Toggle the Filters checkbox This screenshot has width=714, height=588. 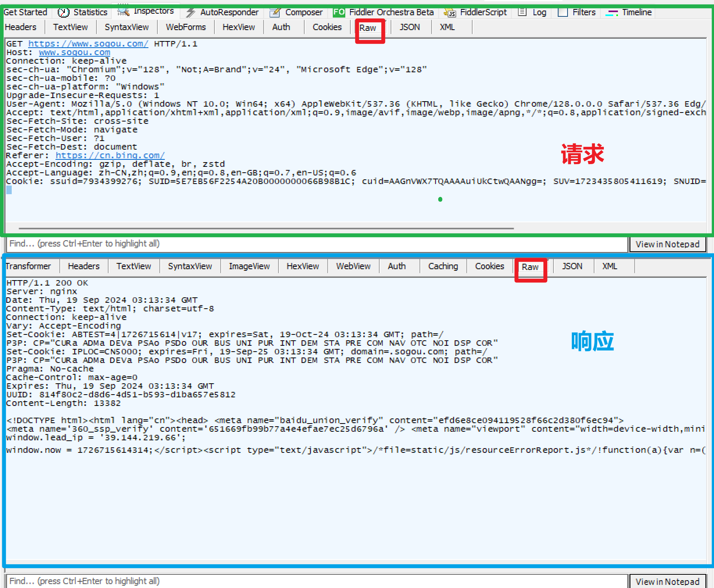563,13
